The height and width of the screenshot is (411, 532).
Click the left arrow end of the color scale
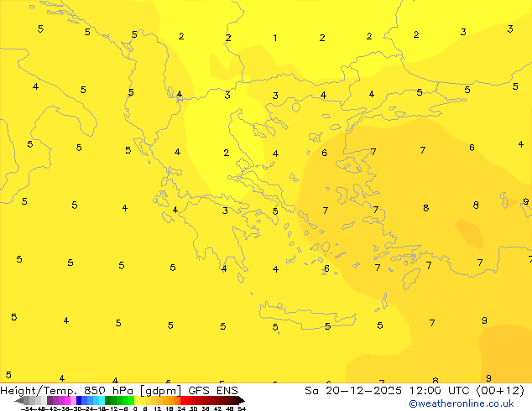(x=19, y=400)
